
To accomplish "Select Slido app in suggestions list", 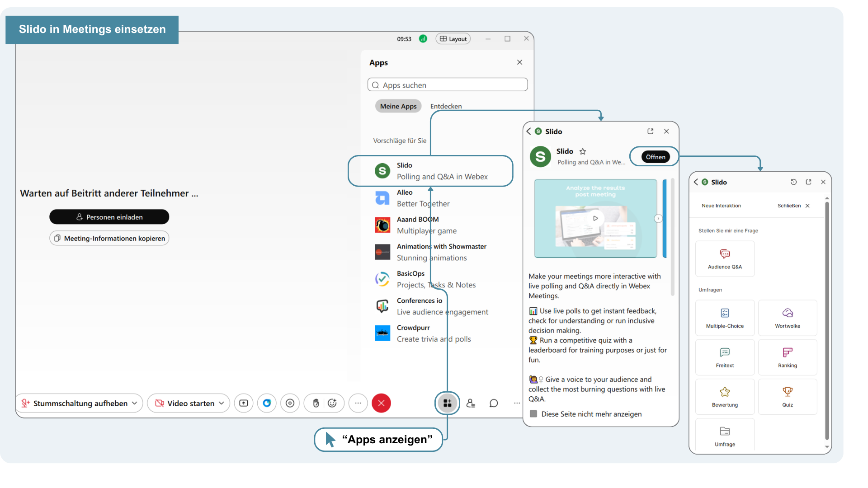I will point(430,171).
